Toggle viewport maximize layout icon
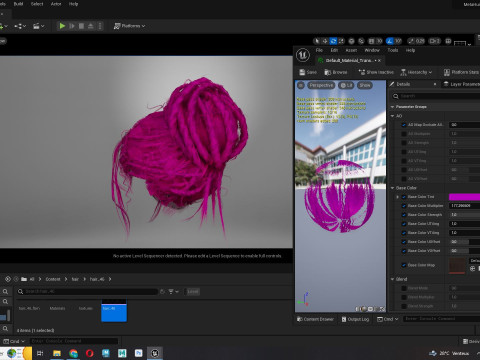The height and width of the screenshot is (360, 480). 448,41
